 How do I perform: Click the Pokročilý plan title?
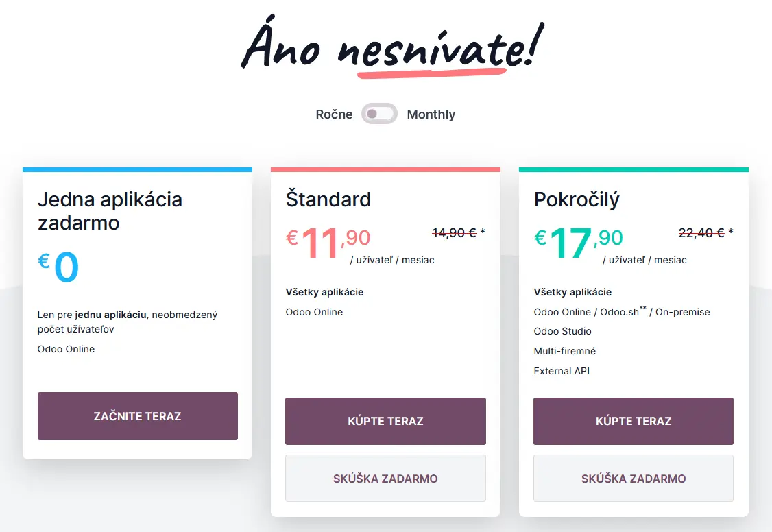[x=577, y=199]
